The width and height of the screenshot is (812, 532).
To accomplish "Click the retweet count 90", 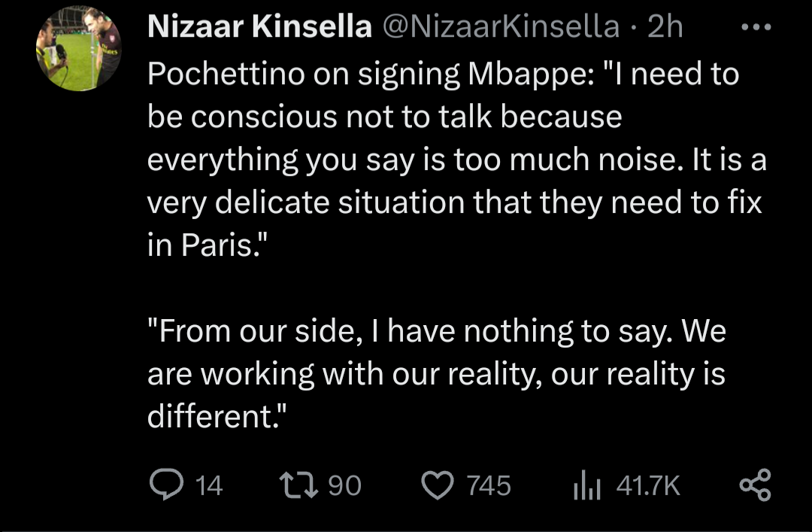I will pyautogui.click(x=346, y=486).
